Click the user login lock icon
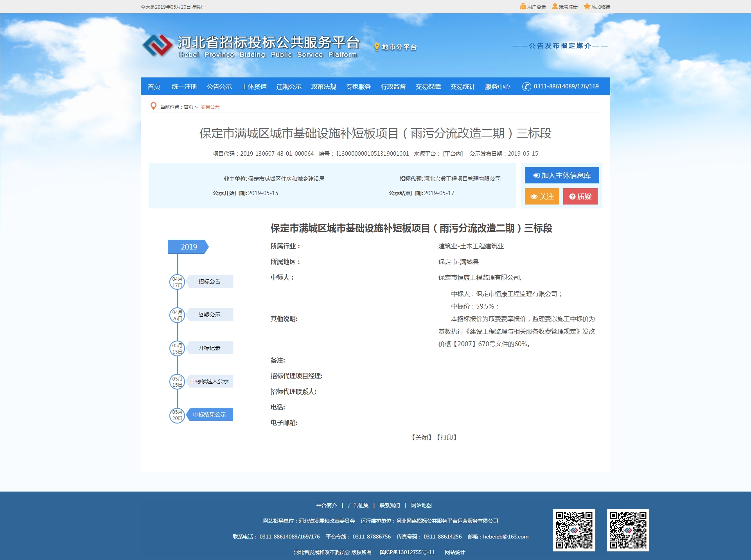This screenshot has width=751, height=560. coord(523,6)
